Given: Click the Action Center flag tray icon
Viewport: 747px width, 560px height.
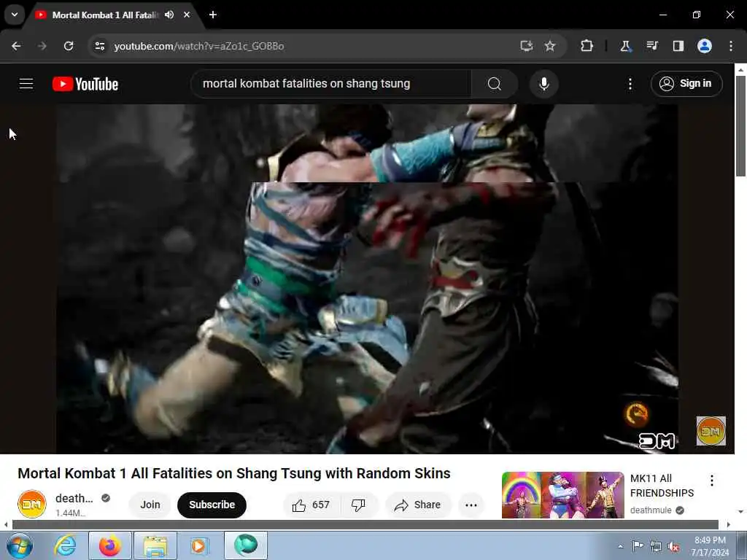Looking at the screenshot, I should tap(638, 546).
